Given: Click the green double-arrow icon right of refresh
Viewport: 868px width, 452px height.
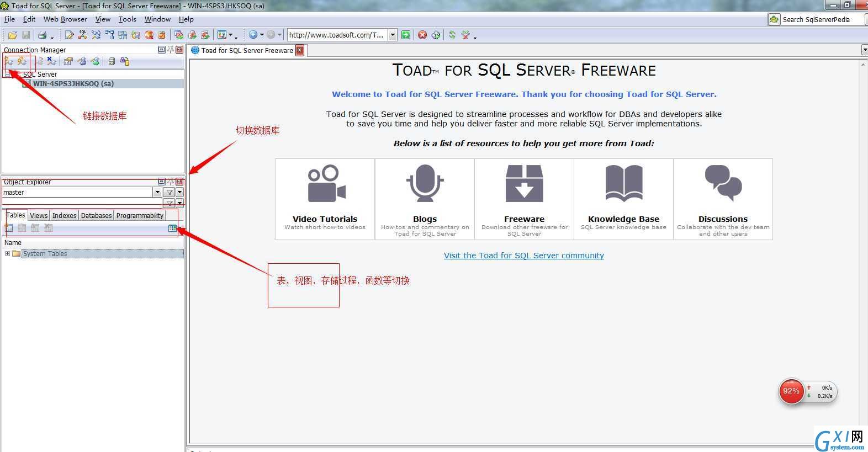Looking at the screenshot, I should [x=452, y=35].
